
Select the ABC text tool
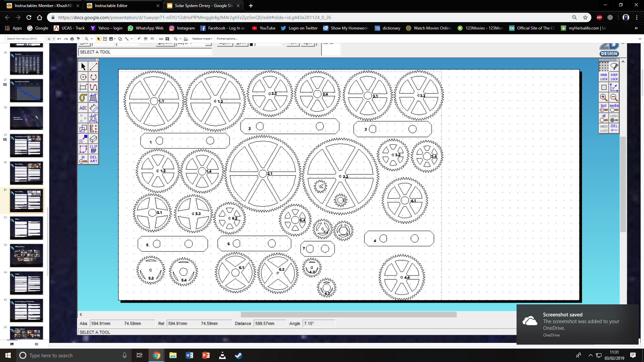point(83,108)
